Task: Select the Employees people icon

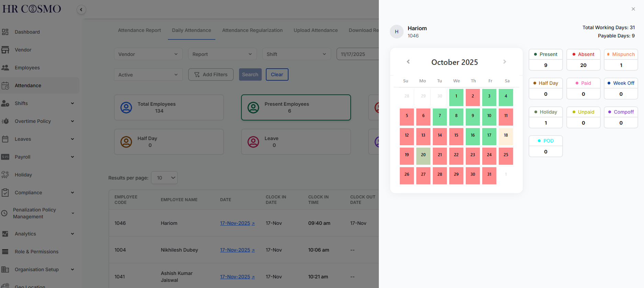Action: (5, 68)
